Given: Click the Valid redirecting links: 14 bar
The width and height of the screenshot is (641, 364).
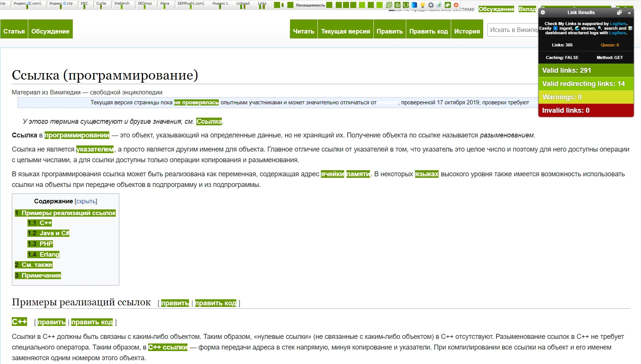Looking at the screenshot, I should [x=586, y=84].
